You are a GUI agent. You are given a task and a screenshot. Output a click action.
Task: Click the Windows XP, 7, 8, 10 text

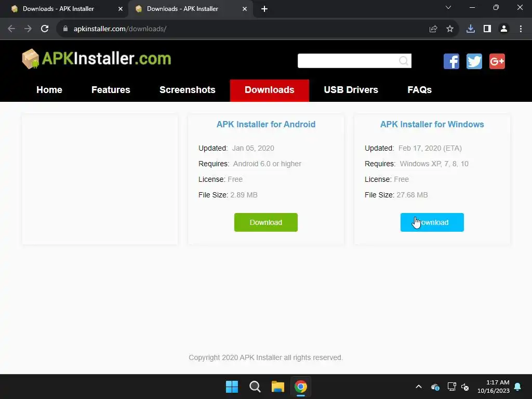434,164
